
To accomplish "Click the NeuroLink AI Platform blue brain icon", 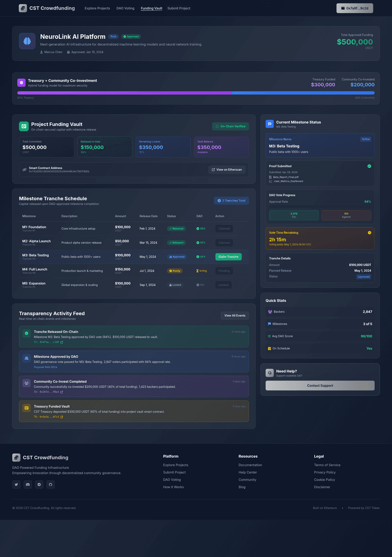I will click(x=27, y=41).
